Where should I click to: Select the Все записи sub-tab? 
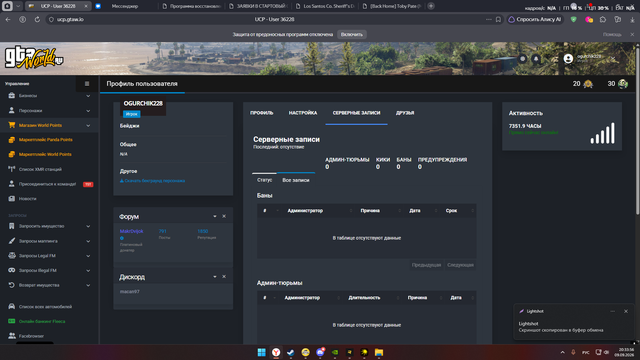click(296, 180)
